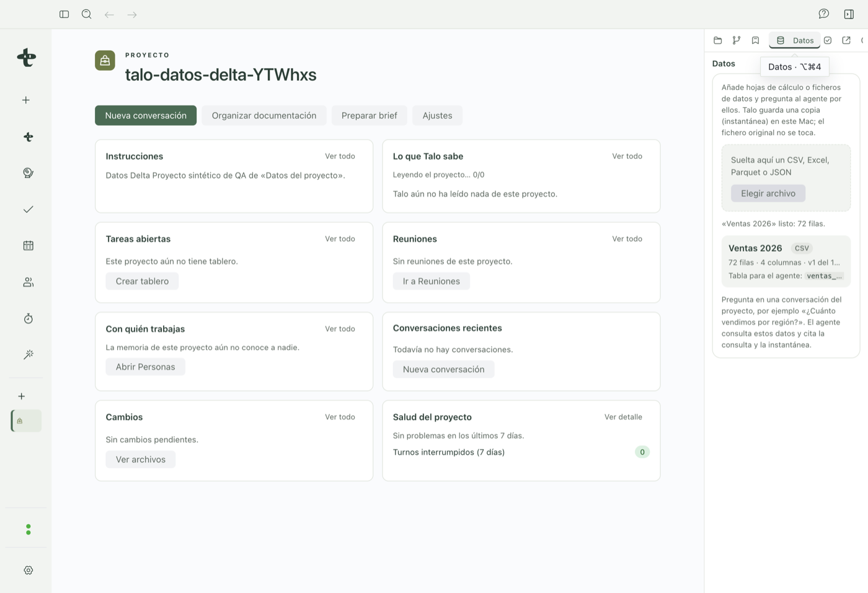Click the plus icon below the logo
The image size is (868, 593).
[x=26, y=100]
